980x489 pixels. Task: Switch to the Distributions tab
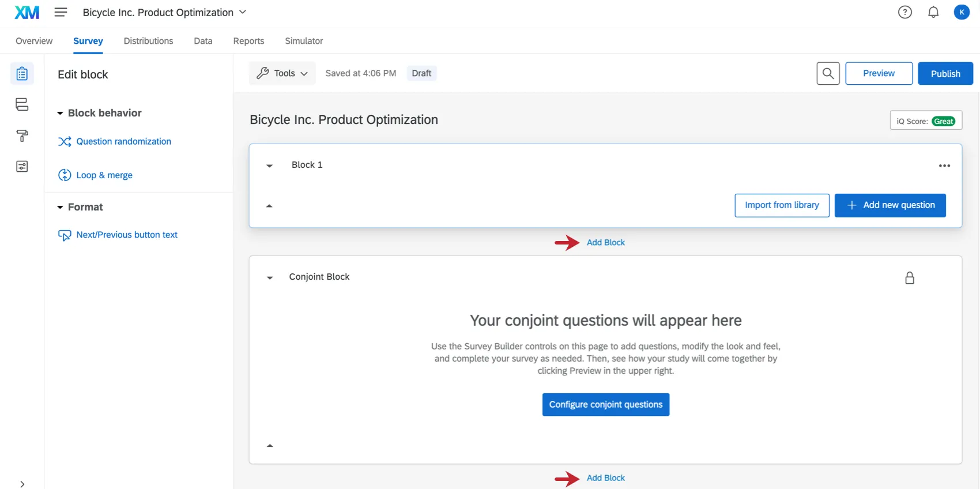(x=148, y=41)
